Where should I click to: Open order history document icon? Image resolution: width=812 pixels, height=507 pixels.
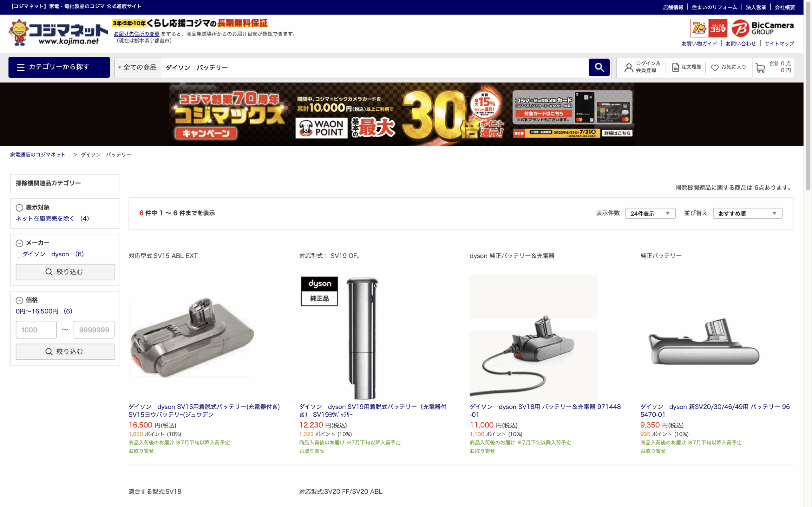click(x=675, y=68)
